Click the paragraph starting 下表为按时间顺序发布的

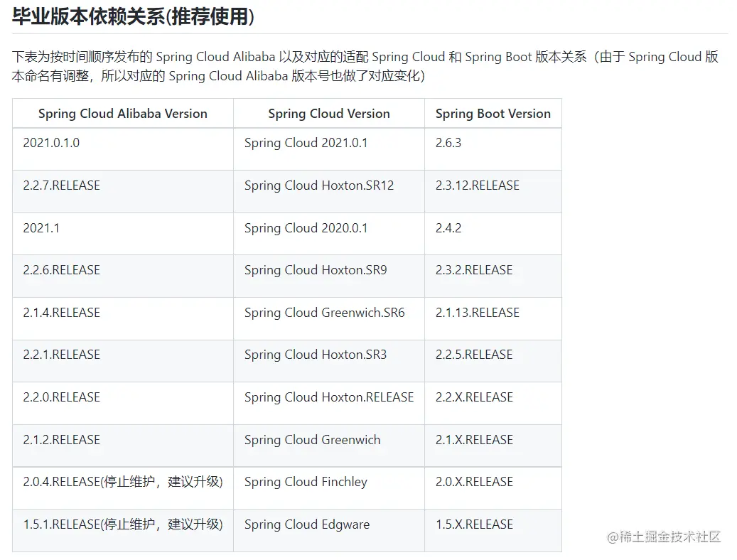[x=365, y=66]
